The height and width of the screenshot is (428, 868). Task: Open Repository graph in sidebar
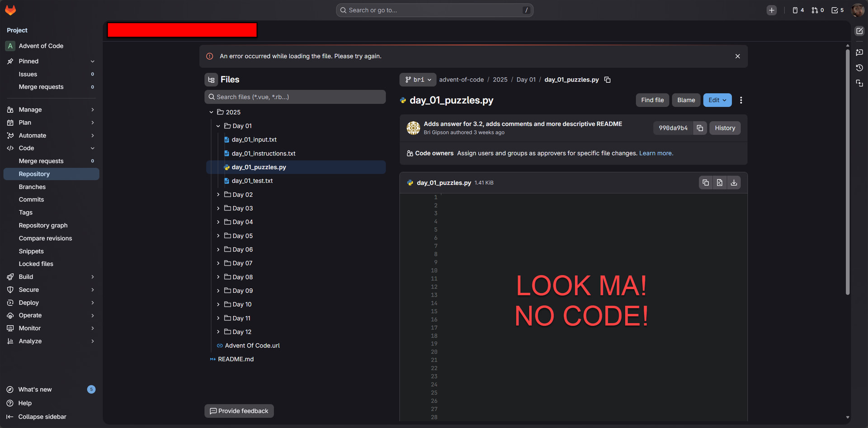tap(51, 225)
